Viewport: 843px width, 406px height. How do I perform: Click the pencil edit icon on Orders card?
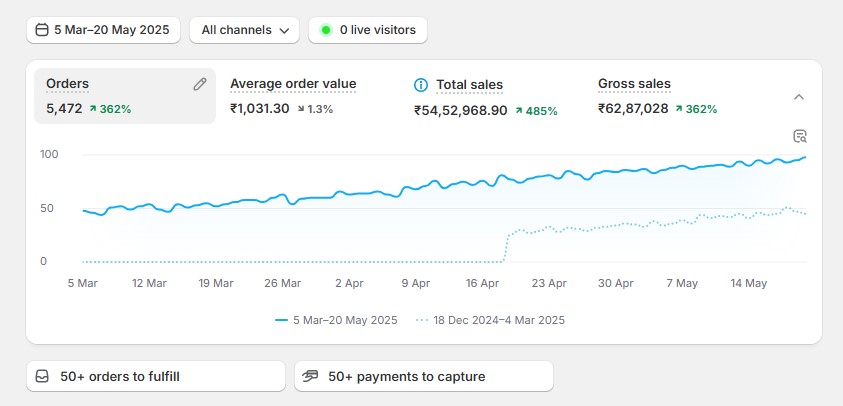[x=200, y=85]
